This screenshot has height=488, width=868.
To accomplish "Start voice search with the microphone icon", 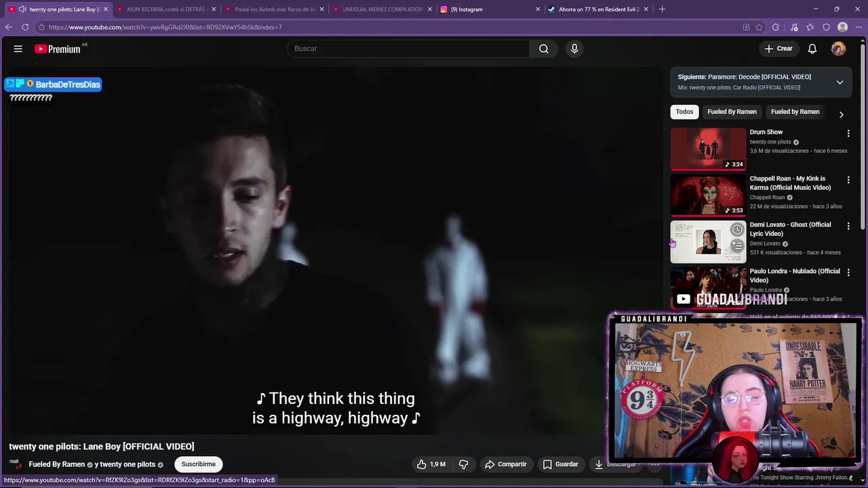I will tap(574, 49).
